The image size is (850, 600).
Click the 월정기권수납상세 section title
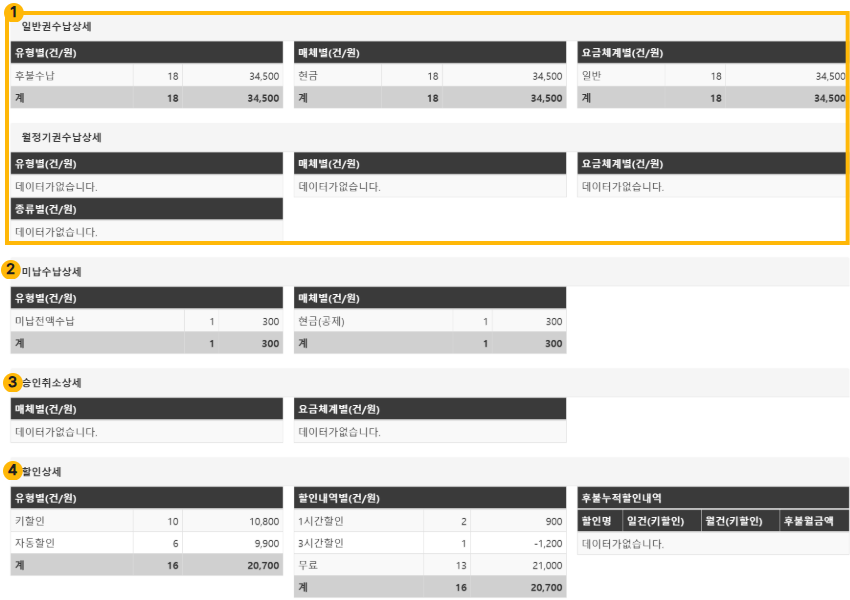(x=61, y=138)
